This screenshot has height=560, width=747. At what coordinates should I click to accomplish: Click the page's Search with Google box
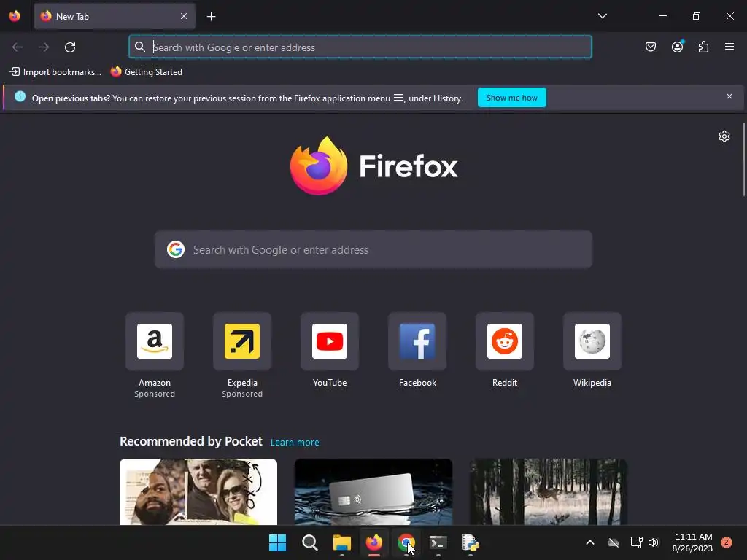[373, 249]
